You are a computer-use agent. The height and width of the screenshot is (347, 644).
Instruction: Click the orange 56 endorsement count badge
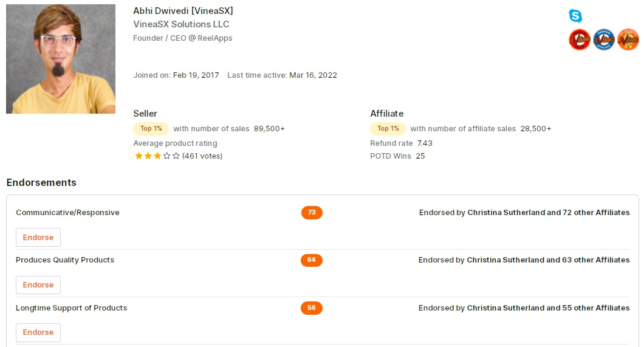[x=311, y=308]
